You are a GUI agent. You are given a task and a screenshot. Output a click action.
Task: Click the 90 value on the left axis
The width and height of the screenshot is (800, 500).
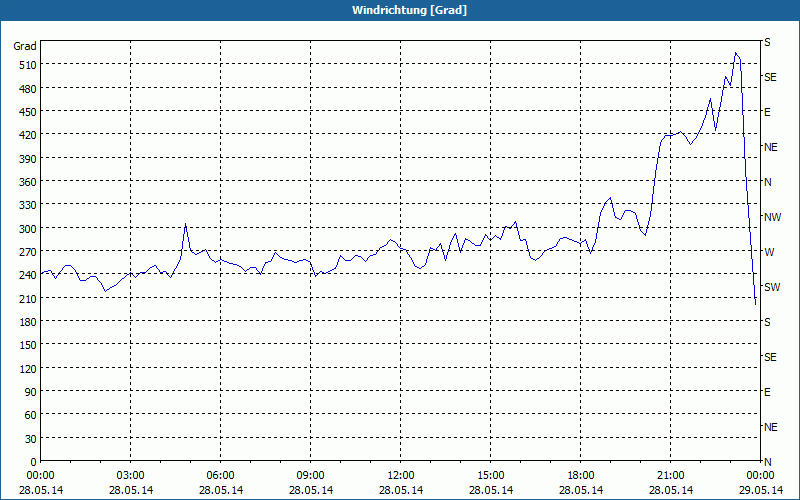point(31,392)
